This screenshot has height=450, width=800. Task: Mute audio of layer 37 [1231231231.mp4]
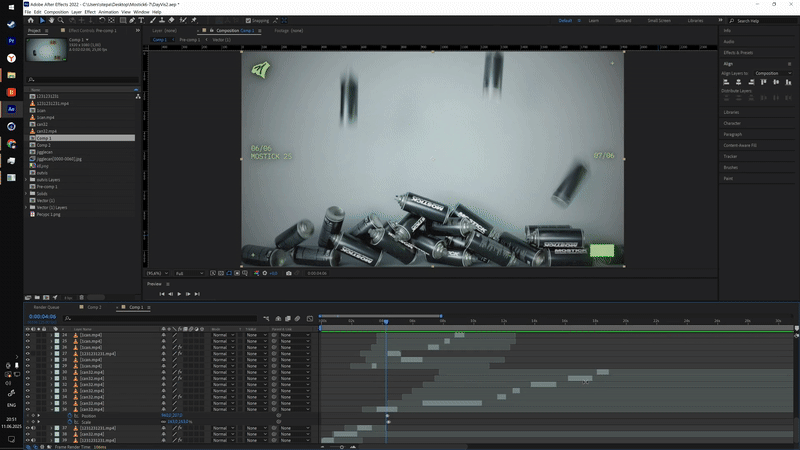pos(33,428)
